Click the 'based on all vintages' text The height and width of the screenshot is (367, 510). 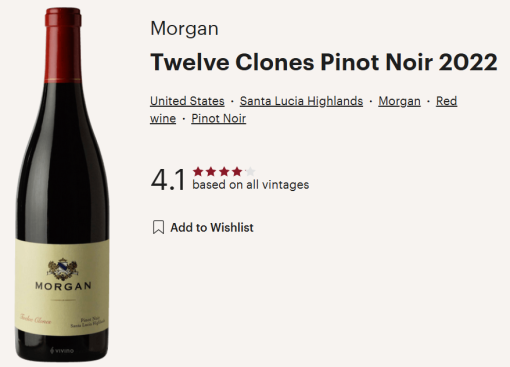pos(251,185)
